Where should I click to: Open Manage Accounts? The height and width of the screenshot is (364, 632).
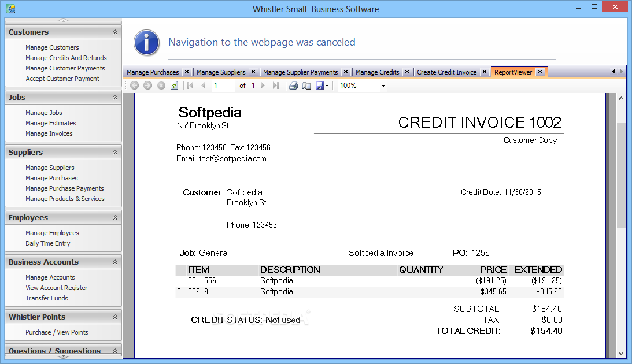coord(50,277)
